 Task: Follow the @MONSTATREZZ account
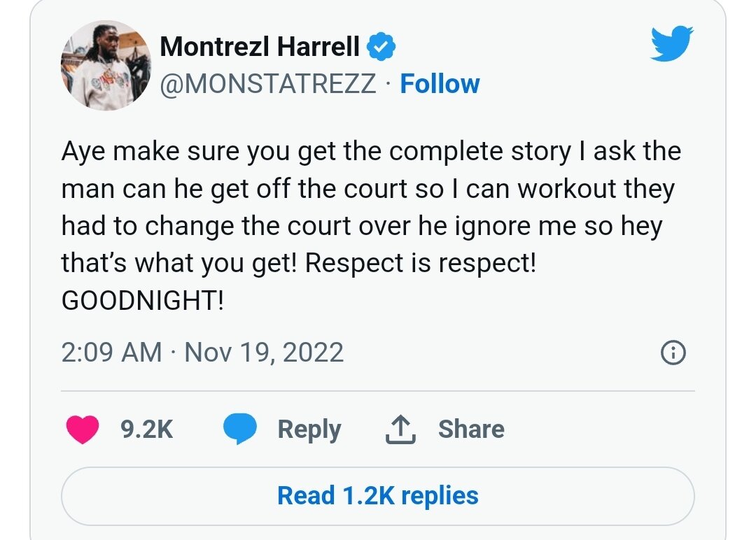440,84
